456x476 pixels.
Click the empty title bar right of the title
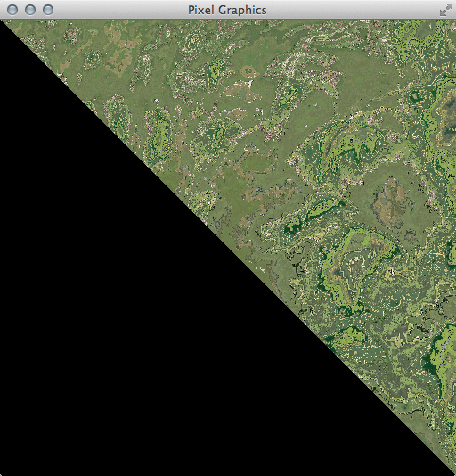pos(352,10)
